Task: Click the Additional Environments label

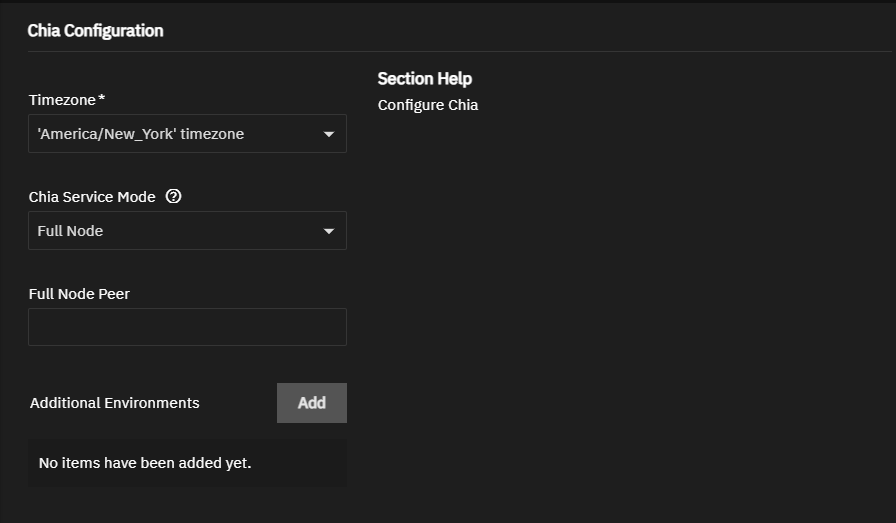Action: tap(115, 403)
